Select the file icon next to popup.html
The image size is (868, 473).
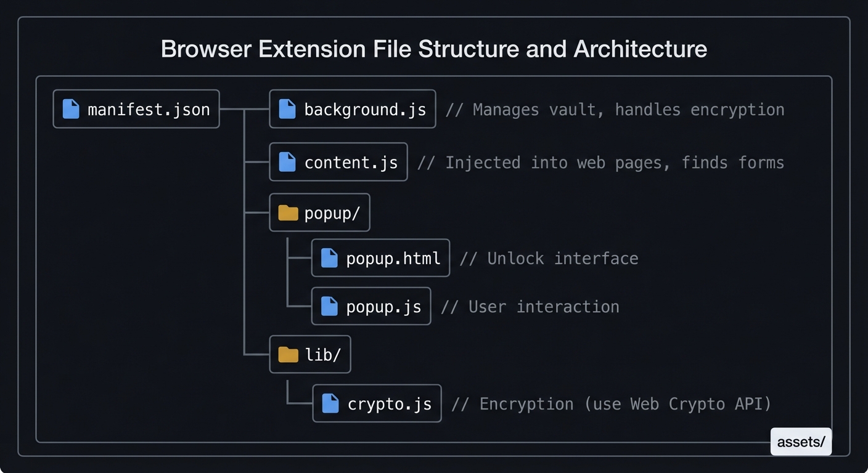pos(328,258)
